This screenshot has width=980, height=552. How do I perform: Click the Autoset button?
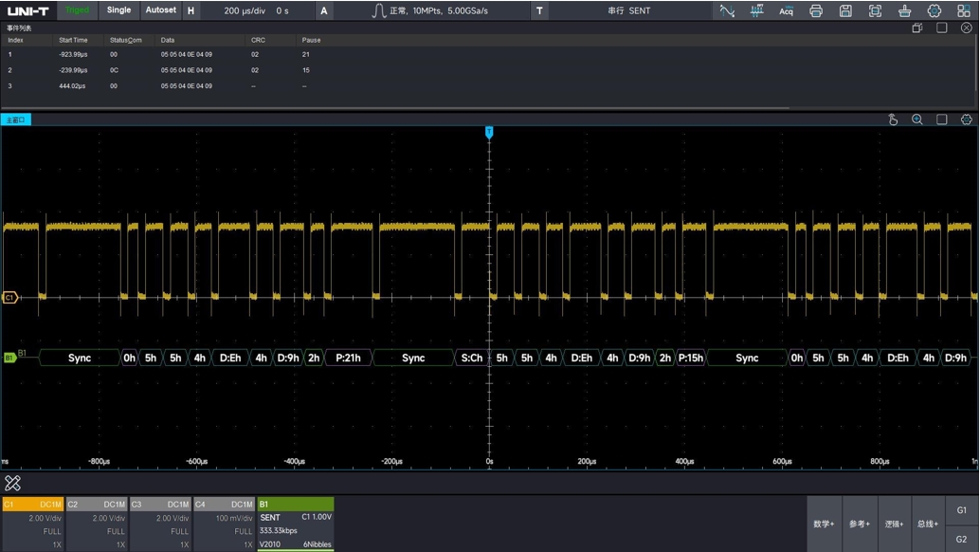click(x=160, y=10)
